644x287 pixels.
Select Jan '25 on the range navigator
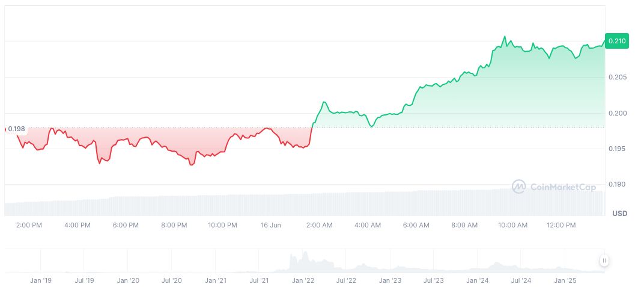pos(565,280)
